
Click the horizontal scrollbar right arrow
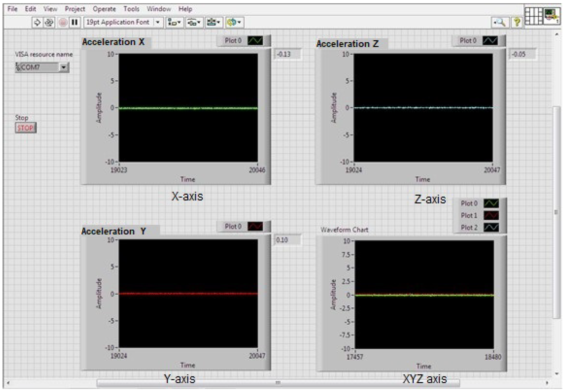547,383
